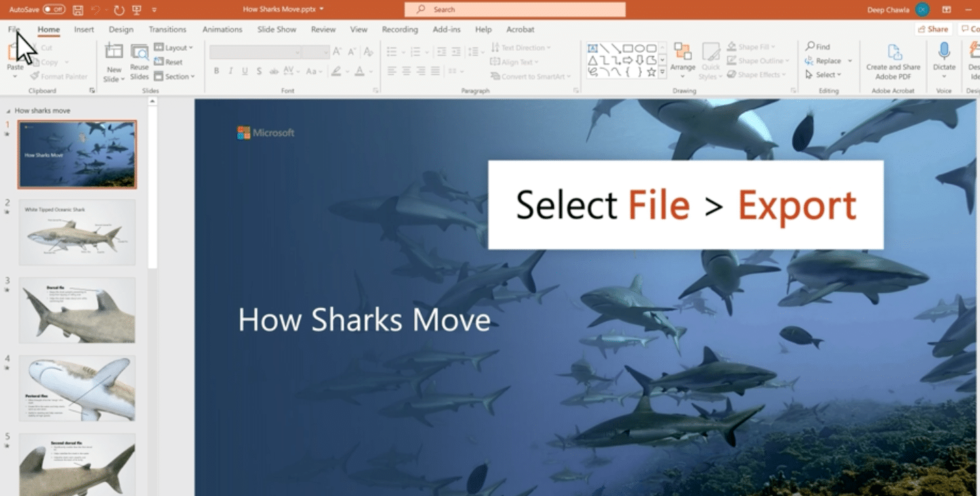Select the star shape in shapes gallery
This screenshot has width=980, height=496.
pos(651,72)
